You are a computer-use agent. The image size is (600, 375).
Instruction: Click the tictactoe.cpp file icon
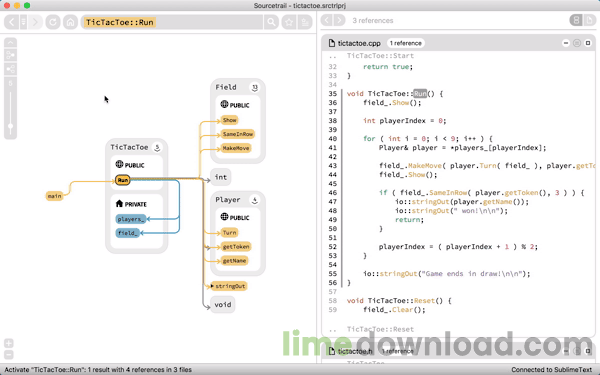[x=332, y=43]
